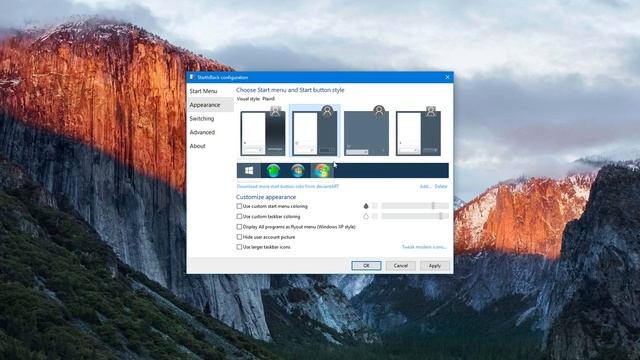Open the Tweak modern icons link

click(424, 247)
